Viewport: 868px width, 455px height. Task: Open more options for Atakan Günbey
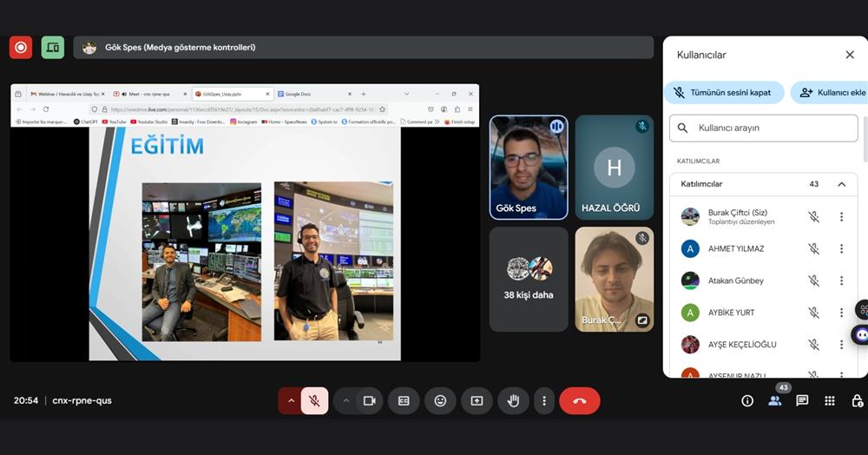click(x=841, y=280)
